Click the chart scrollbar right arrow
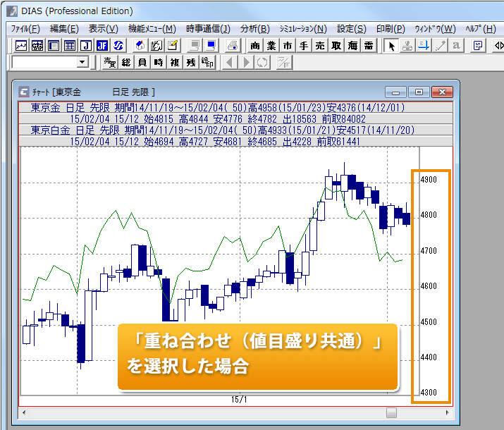The width and height of the screenshot is (504, 430). click(445, 412)
